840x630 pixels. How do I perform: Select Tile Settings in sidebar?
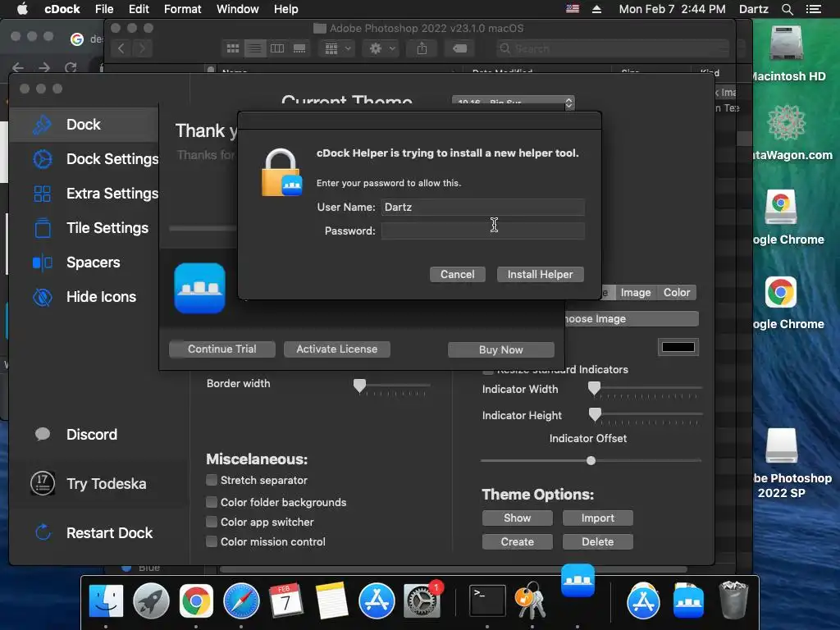point(90,228)
